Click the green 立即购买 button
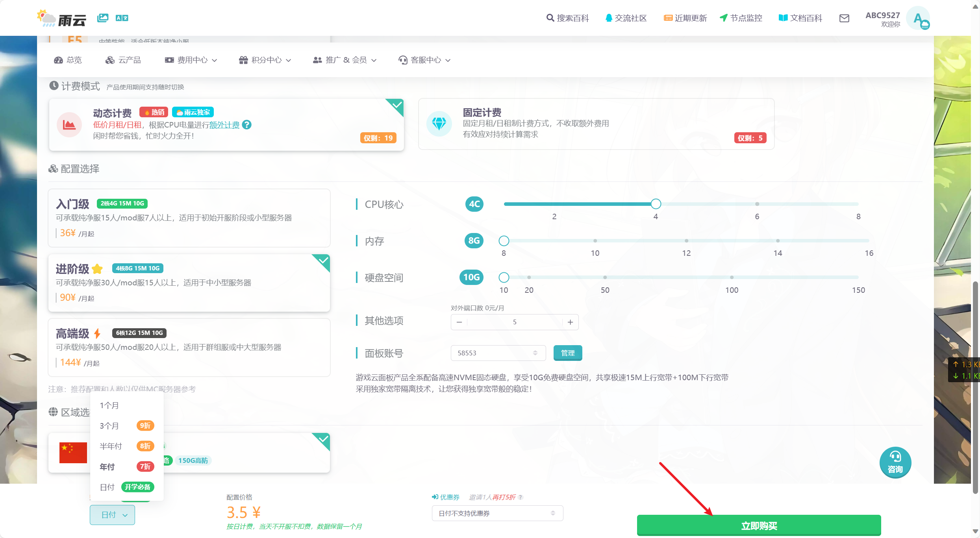The height and width of the screenshot is (538, 980). click(x=758, y=525)
